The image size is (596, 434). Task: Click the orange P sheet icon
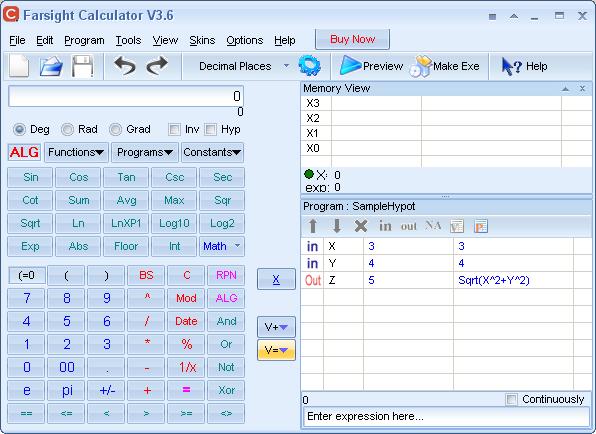480,227
